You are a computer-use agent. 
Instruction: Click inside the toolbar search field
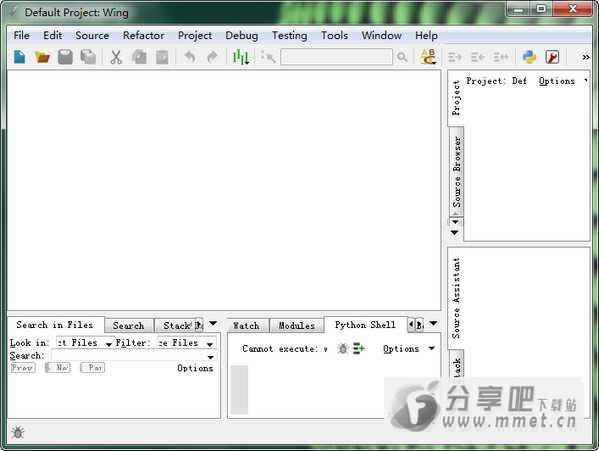[x=336, y=57]
